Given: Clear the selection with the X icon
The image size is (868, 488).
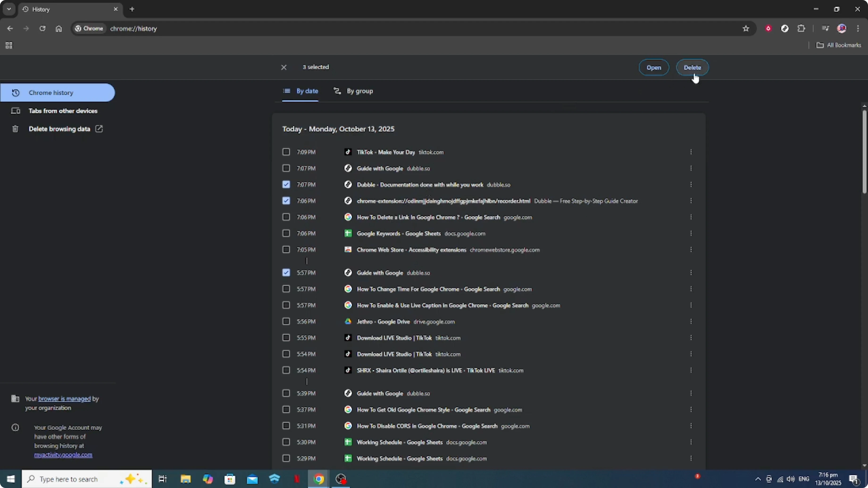Looking at the screenshot, I should [284, 67].
